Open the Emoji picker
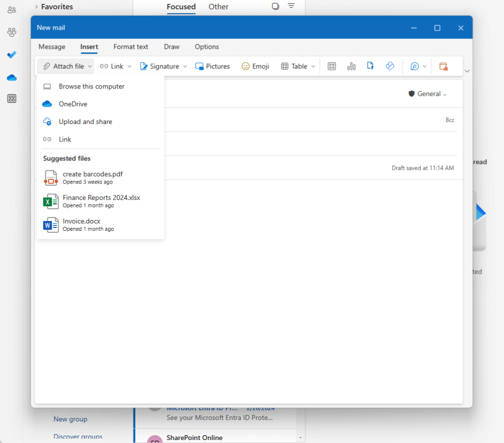This screenshot has width=504, height=443. pyautogui.click(x=255, y=66)
